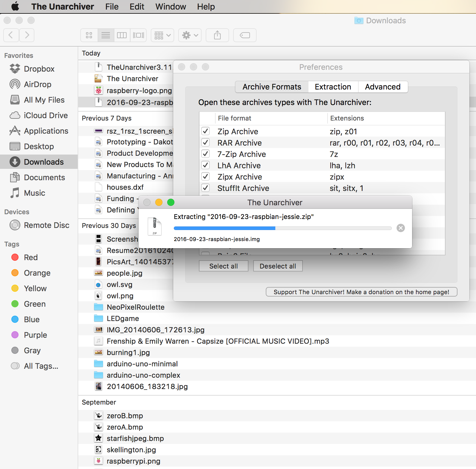Image resolution: width=476 pixels, height=469 pixels.
Task: Switch to the Extraction tab
Action: [333, 87]
